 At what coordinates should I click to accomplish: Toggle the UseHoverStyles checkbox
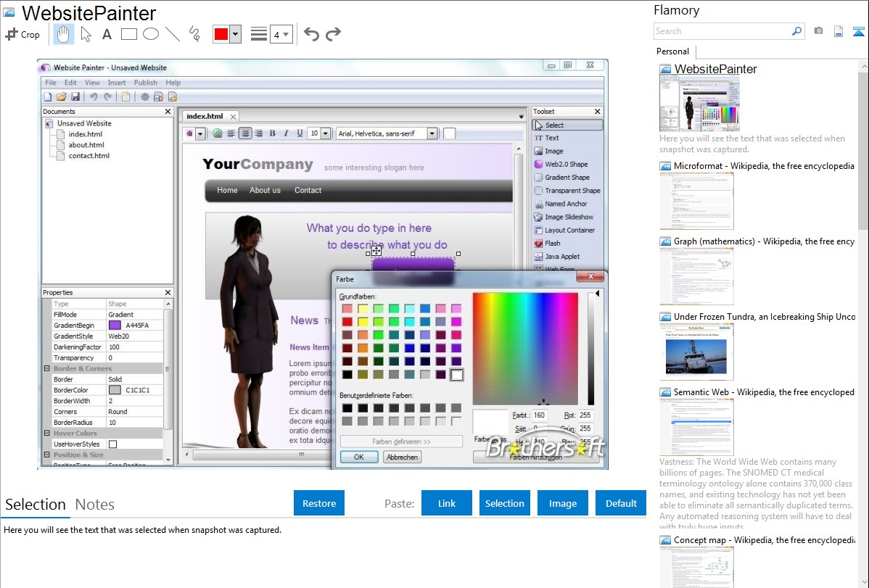(113, 444)
